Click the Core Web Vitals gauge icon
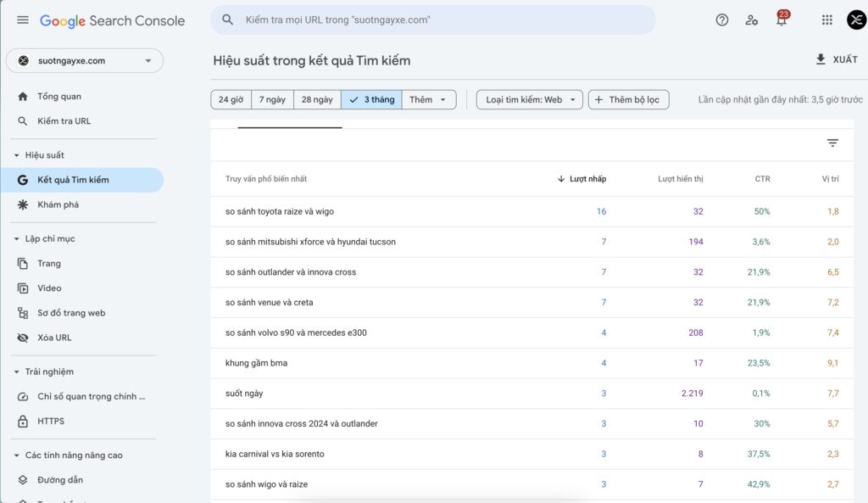 click(23, 397)
